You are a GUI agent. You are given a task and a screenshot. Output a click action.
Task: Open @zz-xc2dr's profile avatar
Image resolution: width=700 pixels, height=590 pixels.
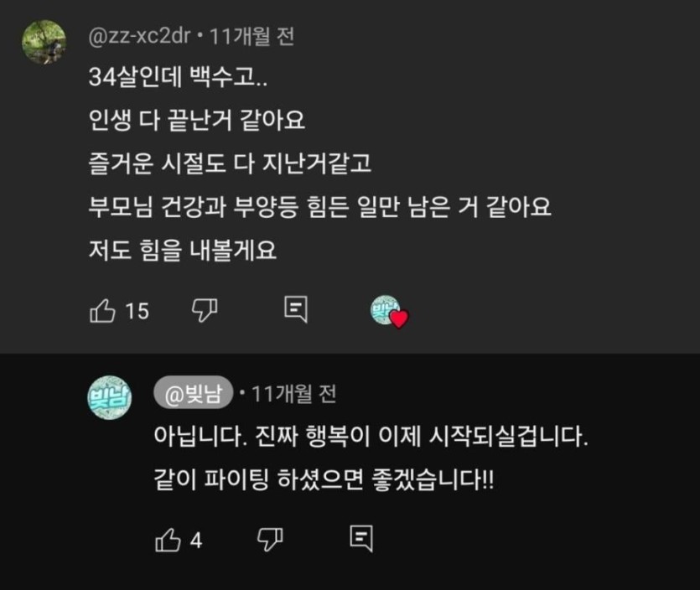tap(44, 42)
